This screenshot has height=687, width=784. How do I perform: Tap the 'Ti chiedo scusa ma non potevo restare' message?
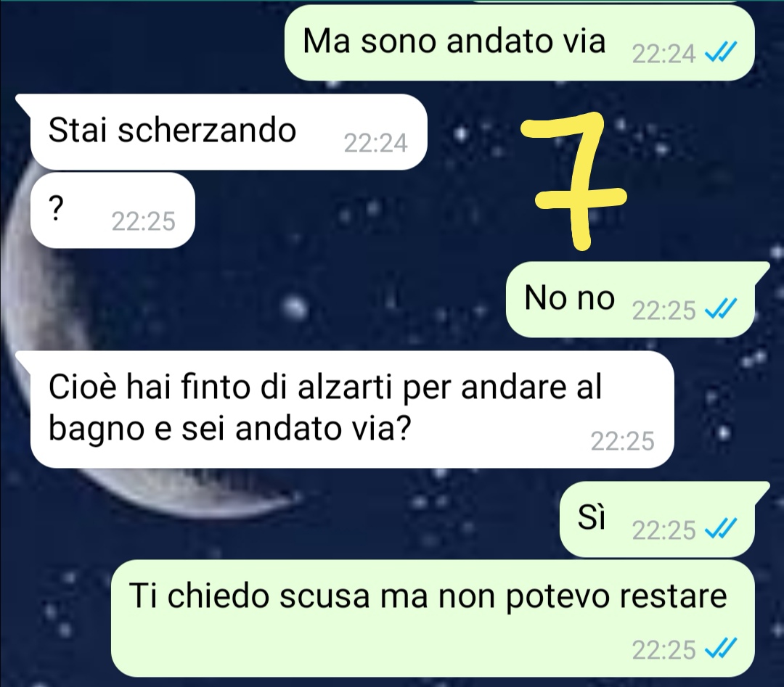(433, 618)
